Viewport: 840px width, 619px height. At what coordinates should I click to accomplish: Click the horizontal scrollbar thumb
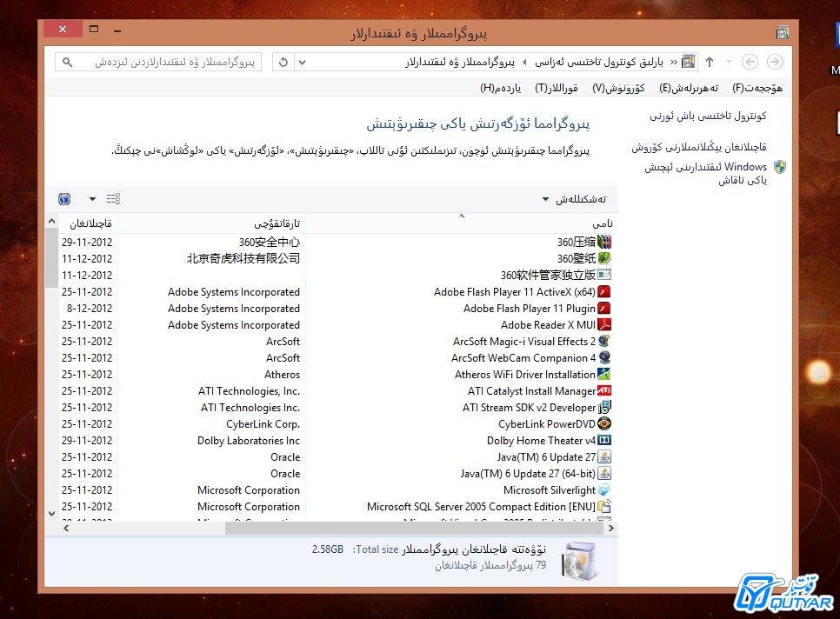pyautogui.click(x=414, y=528)
